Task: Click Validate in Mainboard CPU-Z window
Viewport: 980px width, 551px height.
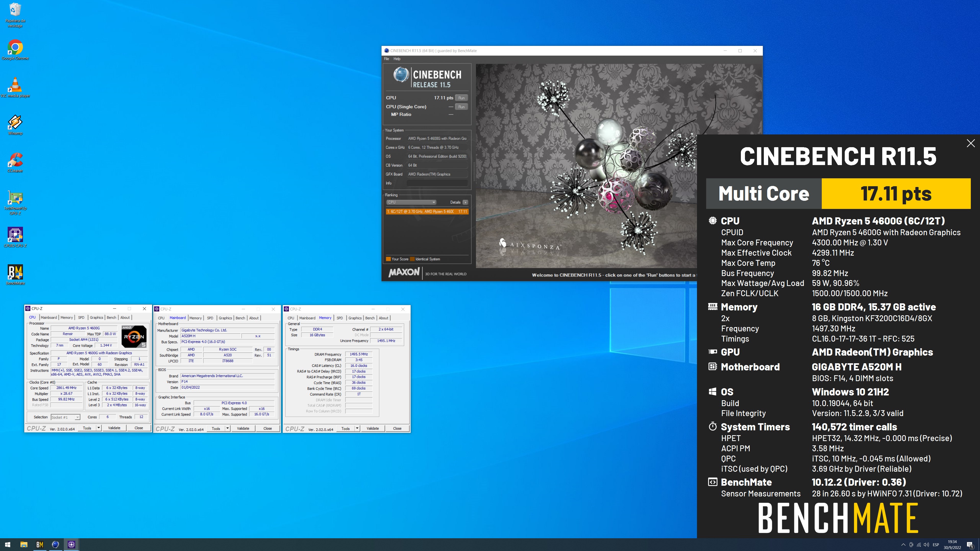Action: 243,429
